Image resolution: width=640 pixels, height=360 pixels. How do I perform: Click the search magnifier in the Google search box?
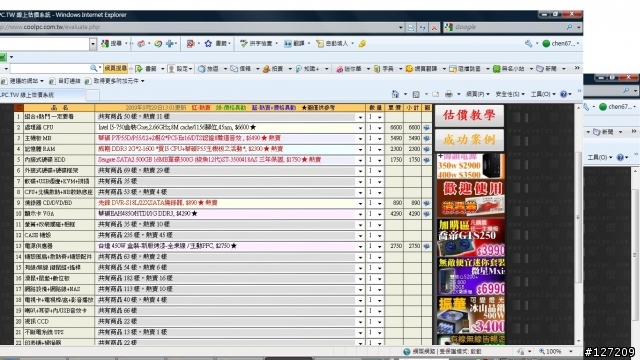click(x=569, y=27)
